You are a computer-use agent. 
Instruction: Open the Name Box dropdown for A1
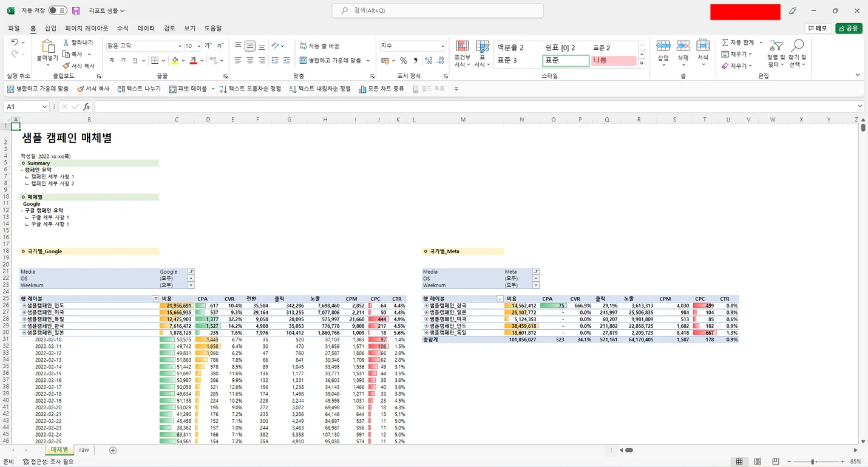[44, 106]
